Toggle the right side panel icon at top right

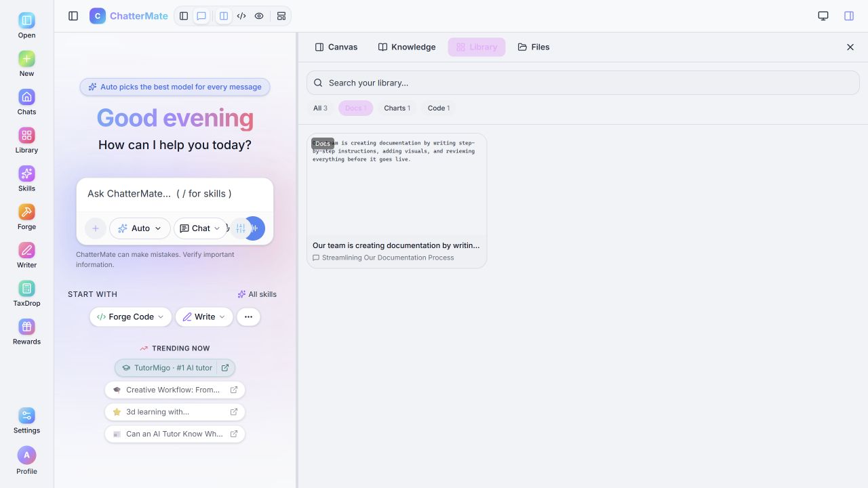coord(849,16)
